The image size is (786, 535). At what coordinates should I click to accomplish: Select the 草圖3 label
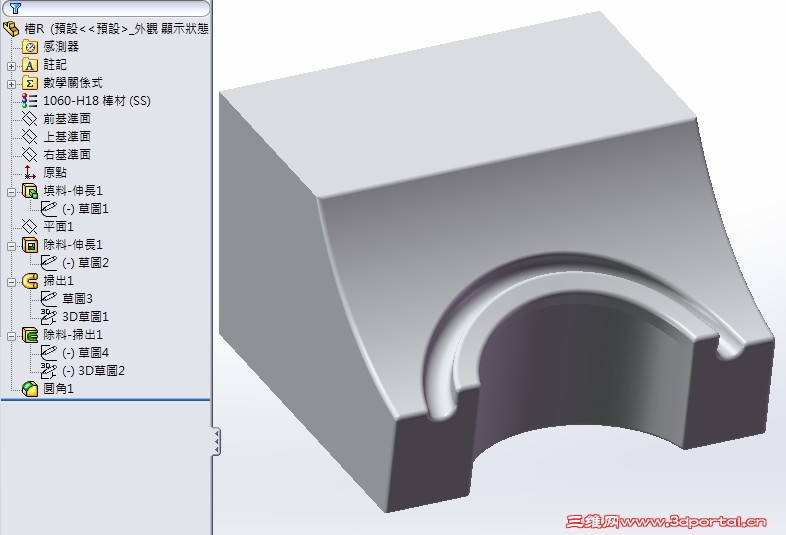coord(77,299)
